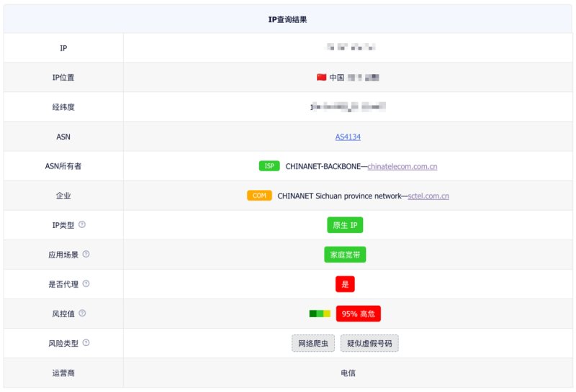Click the help icon beside 风险类型
576x392 pixels.
pos(86,343)
